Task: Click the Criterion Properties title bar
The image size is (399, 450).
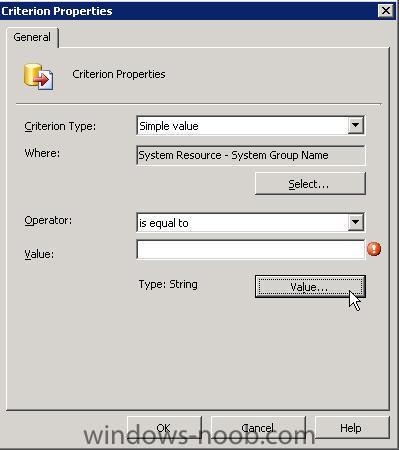Action: coord(188,11)
